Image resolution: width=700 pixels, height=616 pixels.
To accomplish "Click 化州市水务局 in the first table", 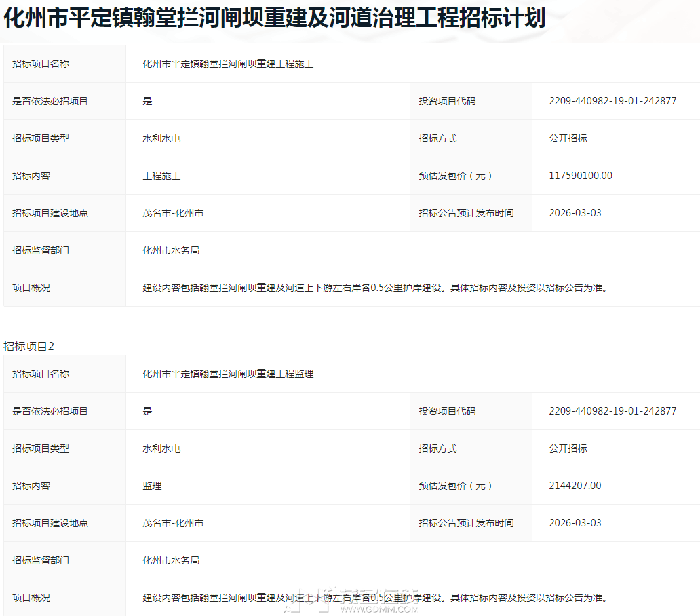I will coord(171,250).
